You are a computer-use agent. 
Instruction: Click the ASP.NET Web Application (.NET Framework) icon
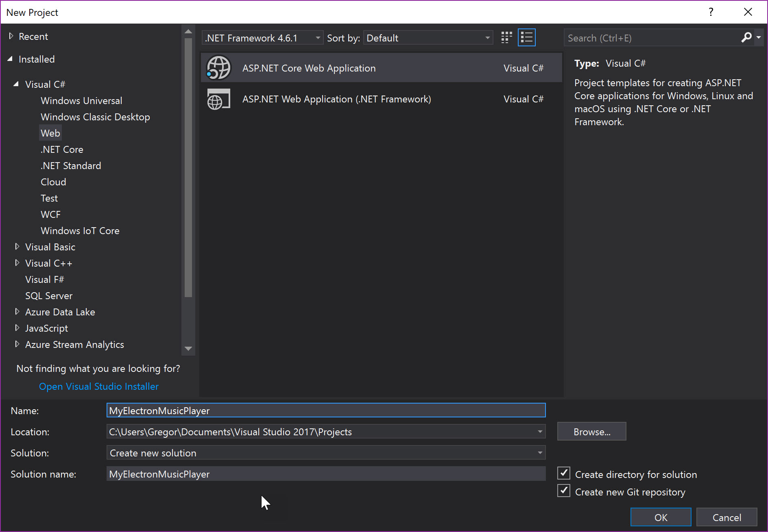click(219, 99)
